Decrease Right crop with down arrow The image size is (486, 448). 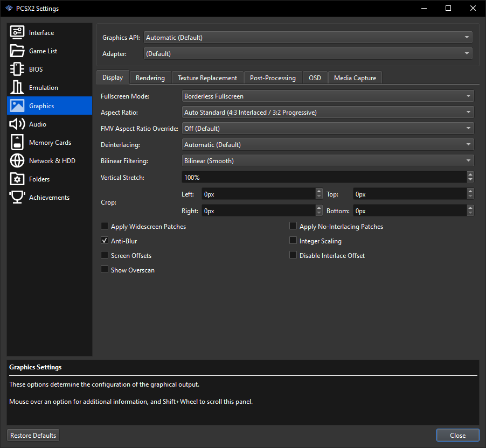click(319, 213)
